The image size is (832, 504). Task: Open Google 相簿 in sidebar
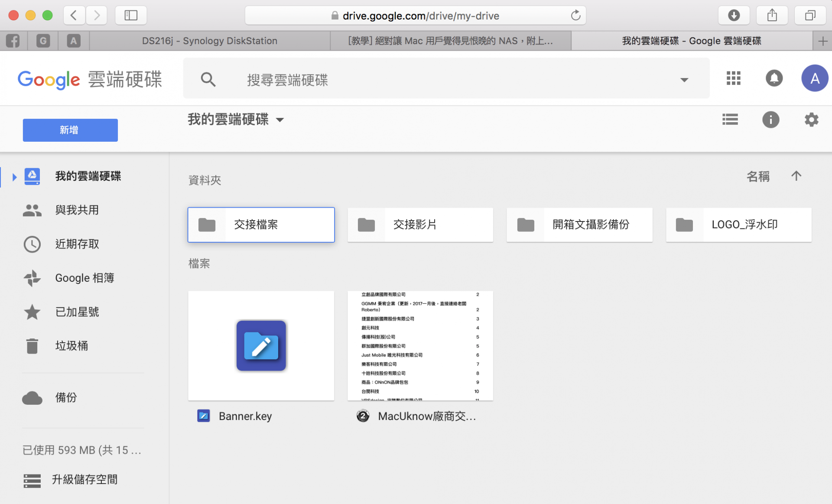click(x=84, y=278)
